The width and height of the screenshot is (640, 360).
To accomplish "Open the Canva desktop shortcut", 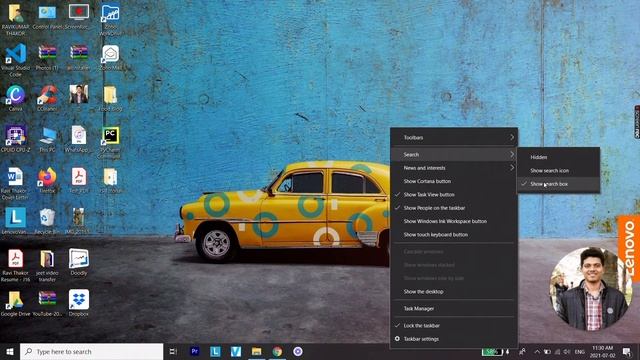I will point(16,98).
